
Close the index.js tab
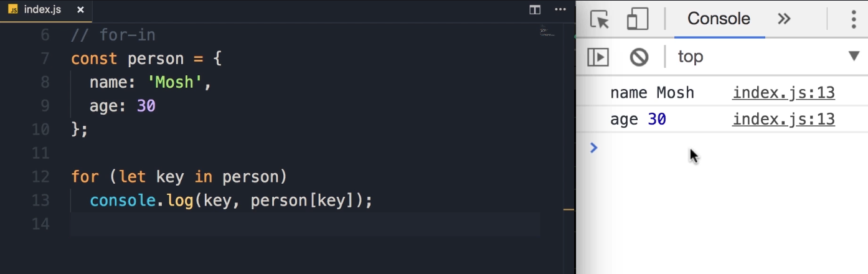(80, 11)
